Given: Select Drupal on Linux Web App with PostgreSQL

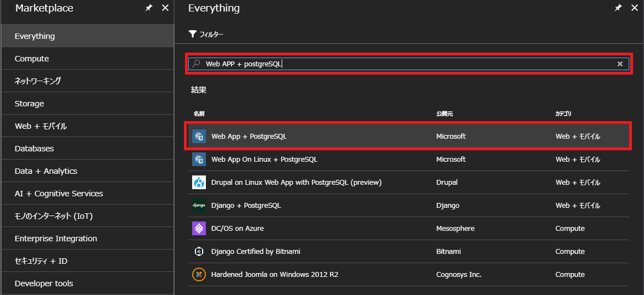Looking at the screenshot, I should [x=296, y=182].
